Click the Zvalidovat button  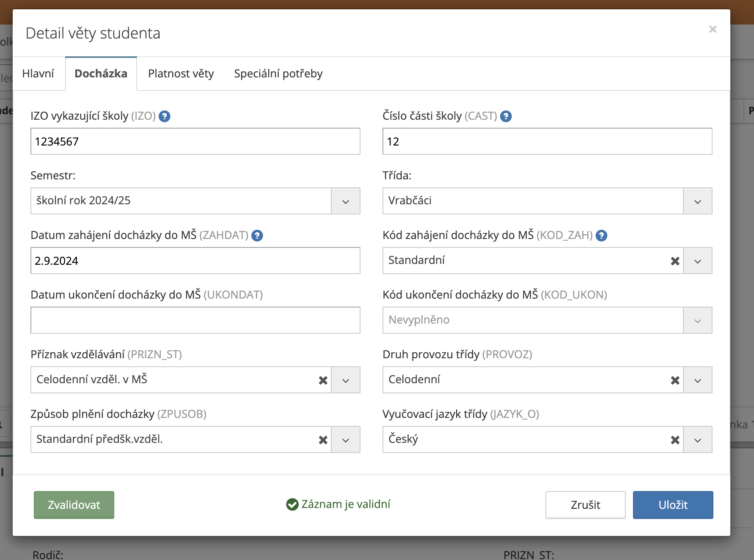74,505
